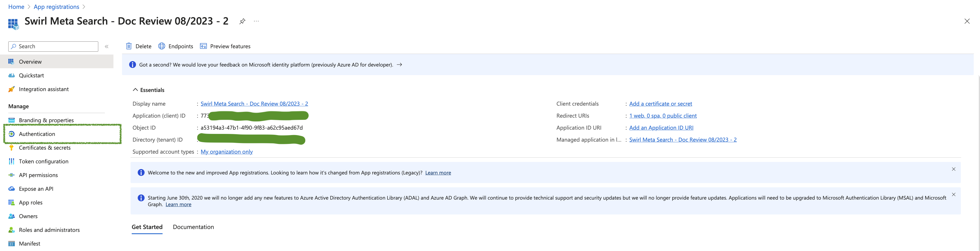Click the Delete button label
Viewport: 980px width, 251px height.
[x=143, y=46]
